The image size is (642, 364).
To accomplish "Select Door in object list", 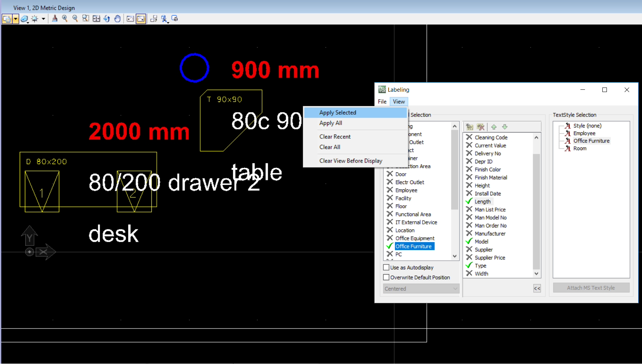I will tap(401, 174).
